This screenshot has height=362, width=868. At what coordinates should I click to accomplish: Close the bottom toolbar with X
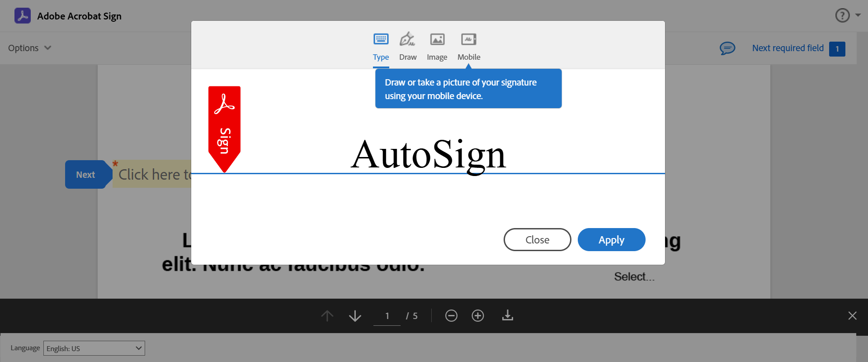pos(852,315)
